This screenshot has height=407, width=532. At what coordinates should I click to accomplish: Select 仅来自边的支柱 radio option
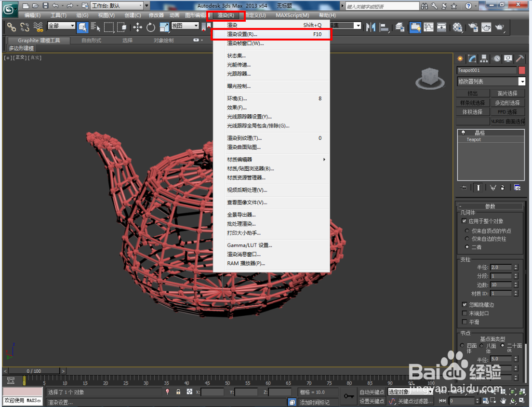coord(467,239)
